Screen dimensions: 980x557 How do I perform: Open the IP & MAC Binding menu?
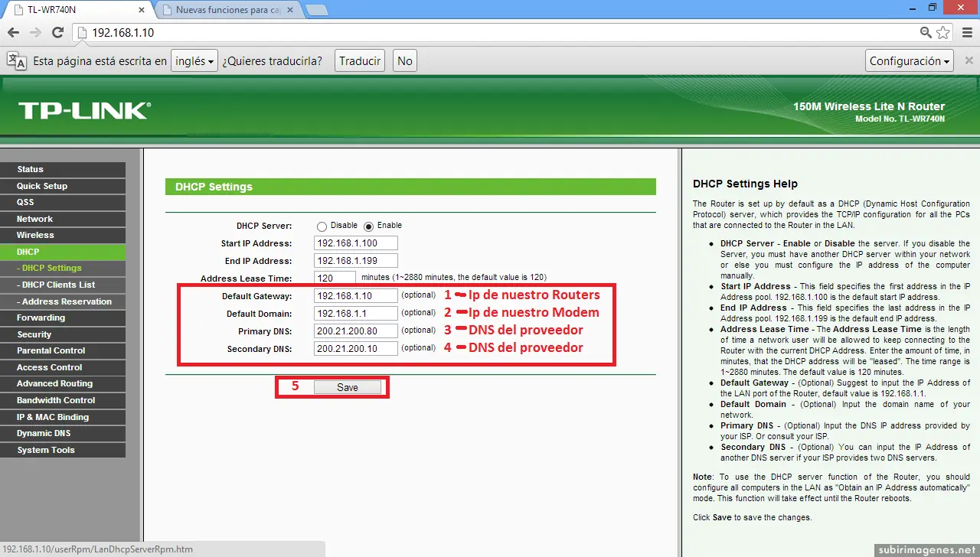[x=63, y=417]
